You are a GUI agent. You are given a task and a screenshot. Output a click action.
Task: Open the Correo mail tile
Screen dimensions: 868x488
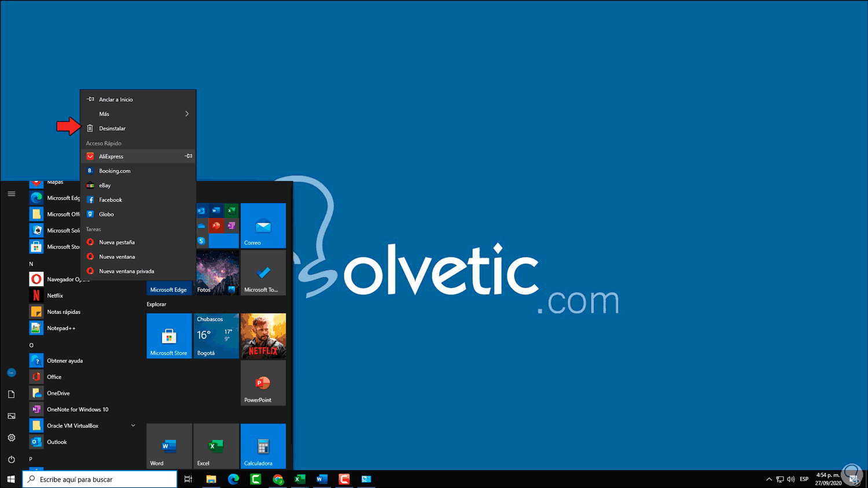(x=263, y=225)
